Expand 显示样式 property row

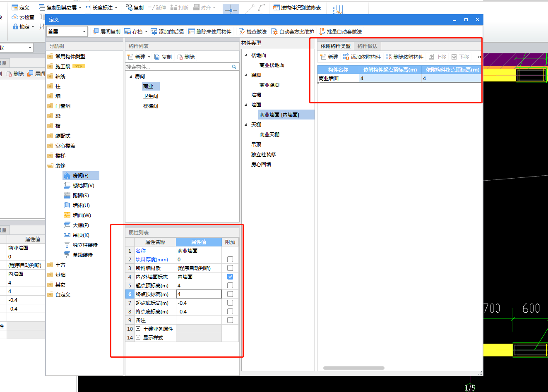(138, 337)
